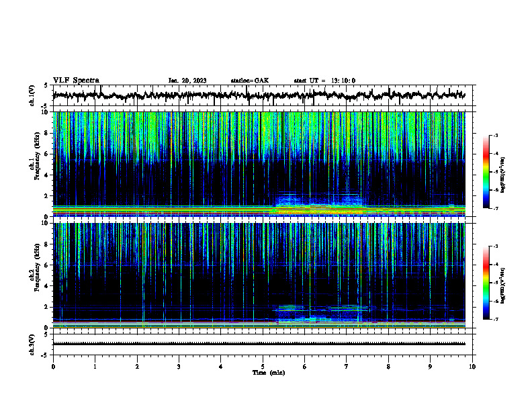The width and height of the screenshot is (532, 411).
Task: Click the "-3" label on ch.1 color scale
Action: coord(495,135)
